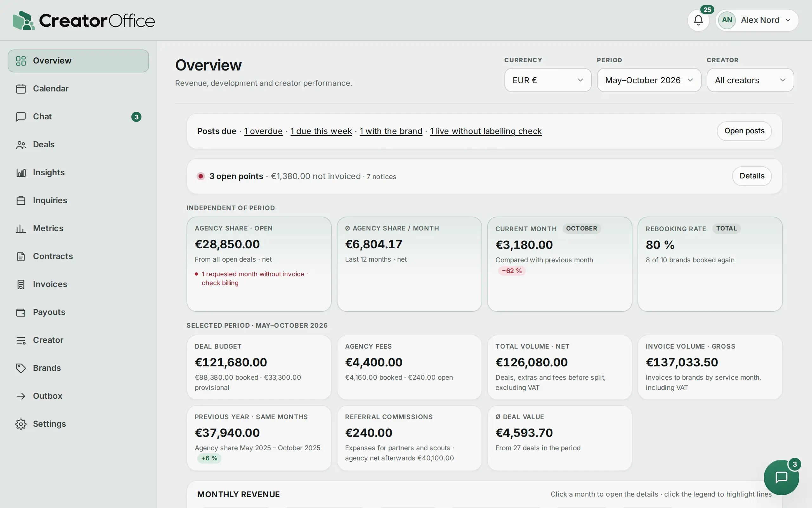Click the Calendar icon in sidebar
Viewport: 812px width, 508px height.
[21, 89]
